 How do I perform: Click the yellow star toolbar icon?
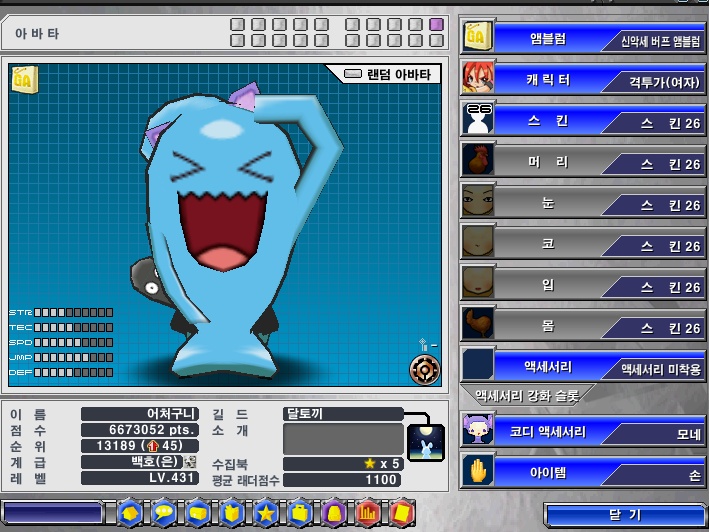(266, 513)
